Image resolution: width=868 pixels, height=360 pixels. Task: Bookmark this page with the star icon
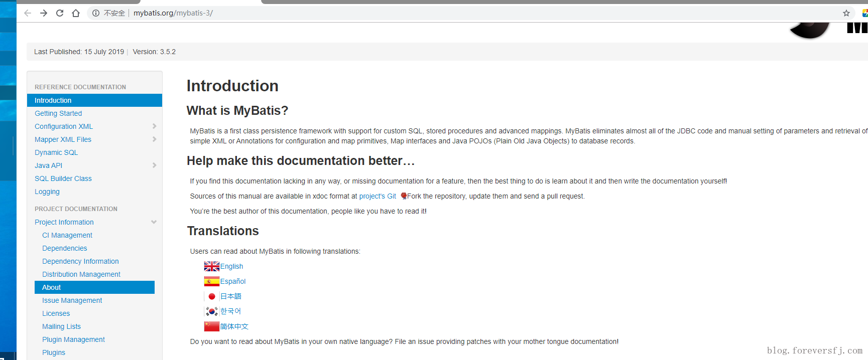click(846, 13)
